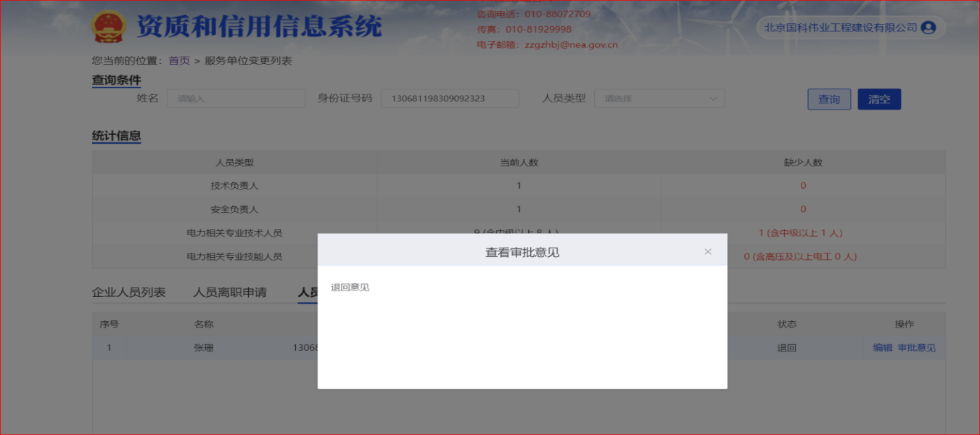Click 编辑 link in 张珊 row
This screenshot has height=435, width=980.
(882, 348)
